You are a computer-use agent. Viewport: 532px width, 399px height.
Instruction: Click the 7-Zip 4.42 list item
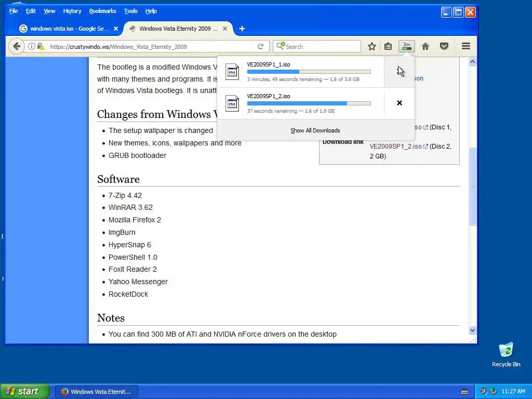(125, 196)
